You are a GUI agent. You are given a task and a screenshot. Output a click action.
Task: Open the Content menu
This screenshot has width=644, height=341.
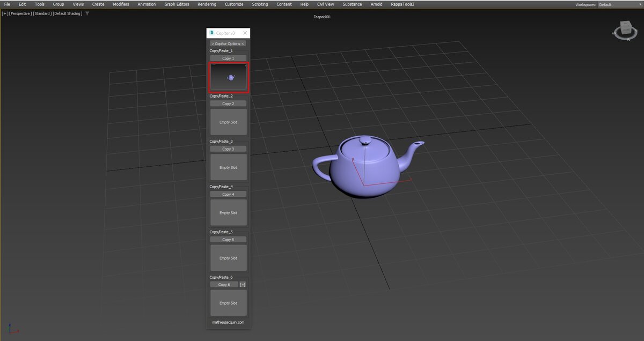coord(284,4)
